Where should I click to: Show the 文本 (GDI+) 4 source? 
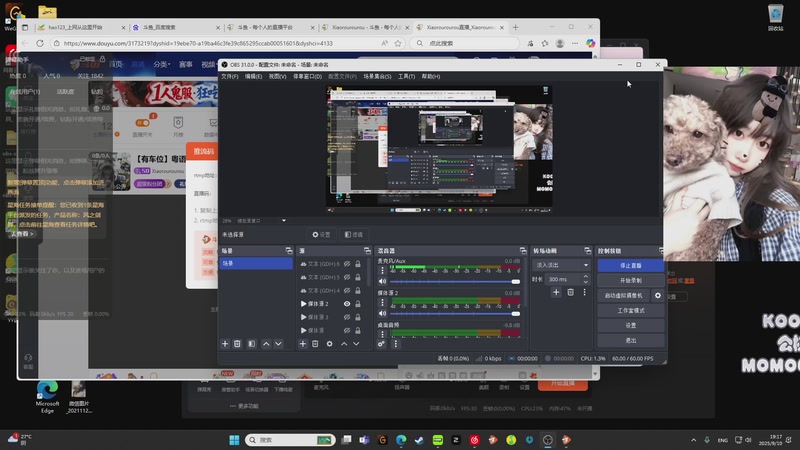pyautogui.click(x=347, y=290)
